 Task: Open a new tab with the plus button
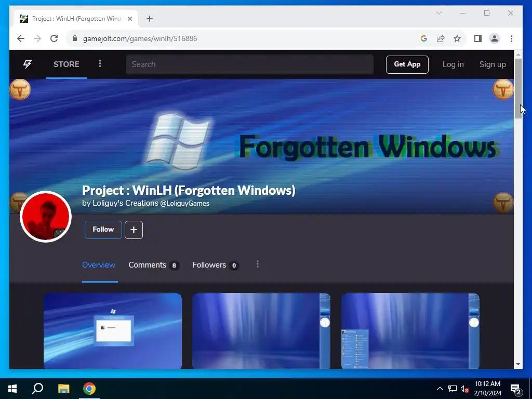tap(150, 19)
